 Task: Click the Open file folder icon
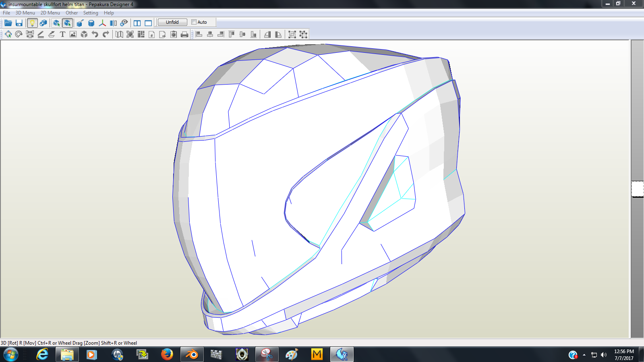(x=8, y=23)
